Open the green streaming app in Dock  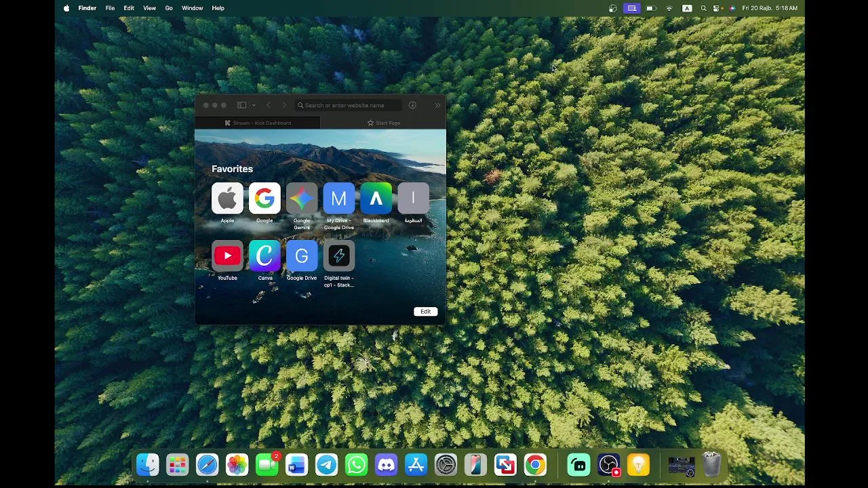(x=579, y=465)
